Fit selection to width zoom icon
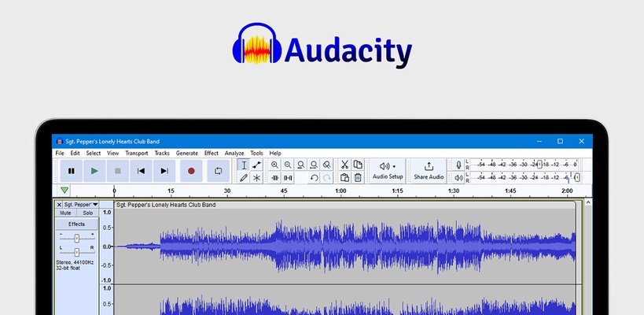 pos(301,165)
